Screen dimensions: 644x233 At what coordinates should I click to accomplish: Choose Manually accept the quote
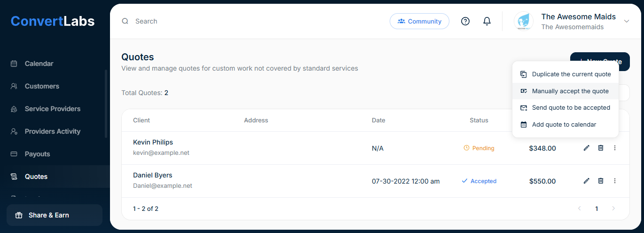570,91
